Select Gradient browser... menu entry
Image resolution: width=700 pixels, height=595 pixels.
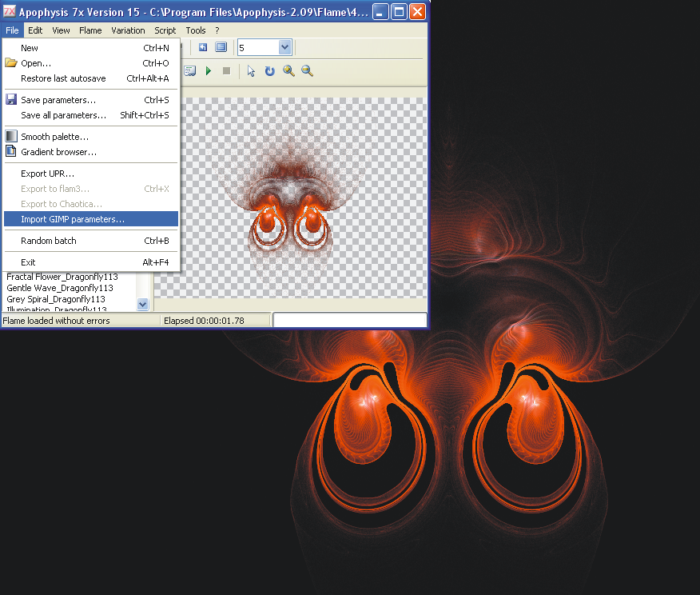90,151
